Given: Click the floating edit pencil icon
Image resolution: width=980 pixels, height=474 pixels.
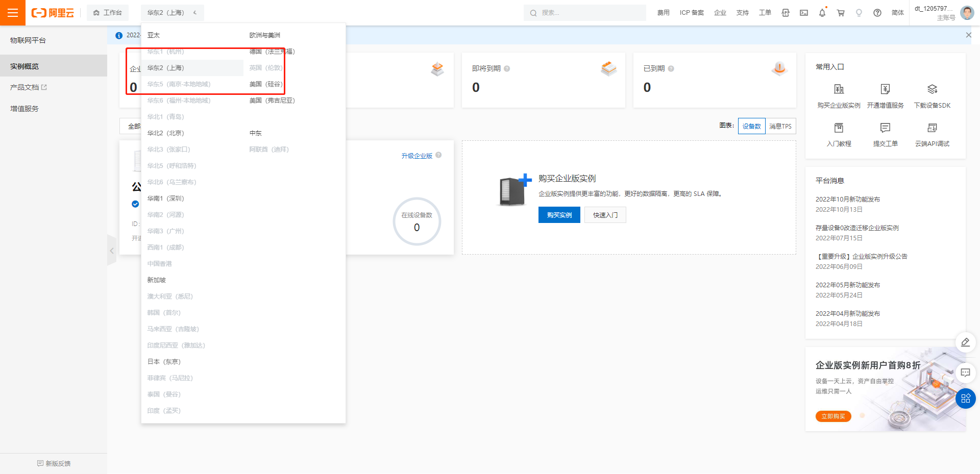Looking at the screenshot, I should [x=965, y=342].
